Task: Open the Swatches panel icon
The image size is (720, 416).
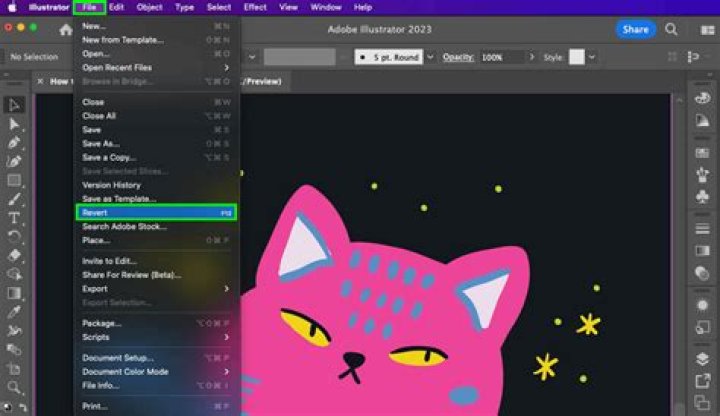Action: coord(702,153)
